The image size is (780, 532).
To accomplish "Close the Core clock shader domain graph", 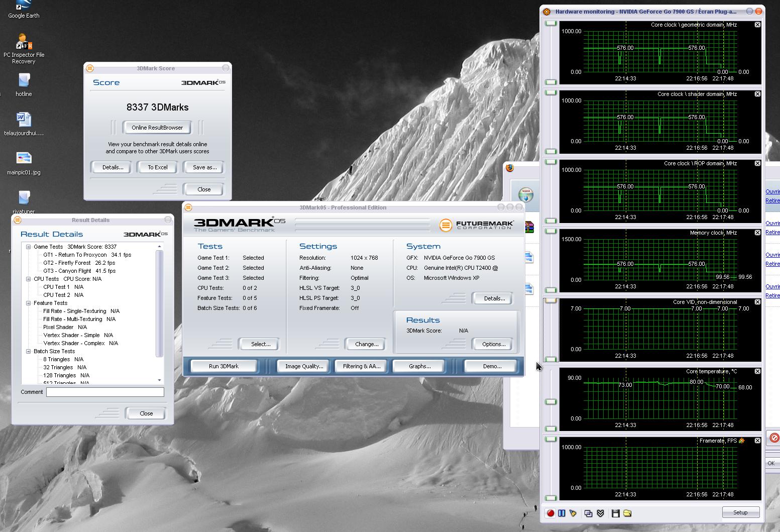I will click(757, 94).
